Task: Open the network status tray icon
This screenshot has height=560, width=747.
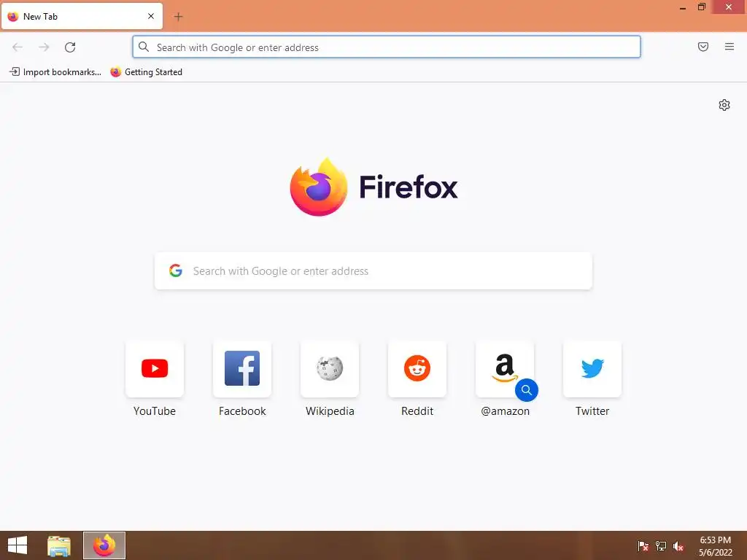Action: (x=661, y=545)
